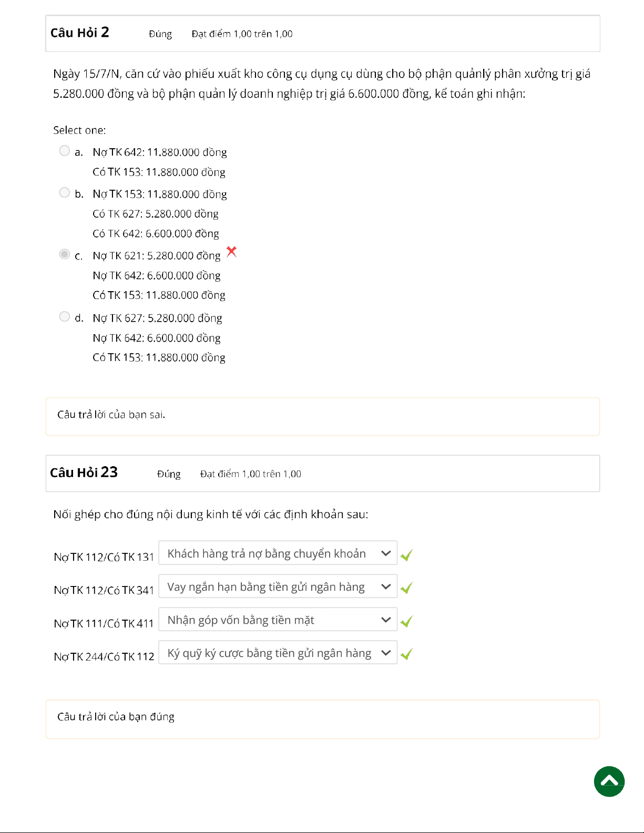The width and height of the screenshot is (644, 833).
Task: Pick radio option d Nợ TK 627
Action: pyautogui.click(x=65, y=316)
